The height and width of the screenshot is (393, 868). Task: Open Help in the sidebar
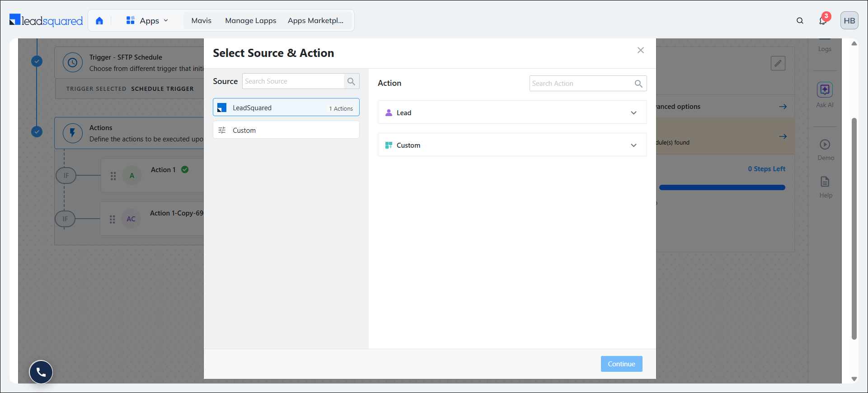826,187
